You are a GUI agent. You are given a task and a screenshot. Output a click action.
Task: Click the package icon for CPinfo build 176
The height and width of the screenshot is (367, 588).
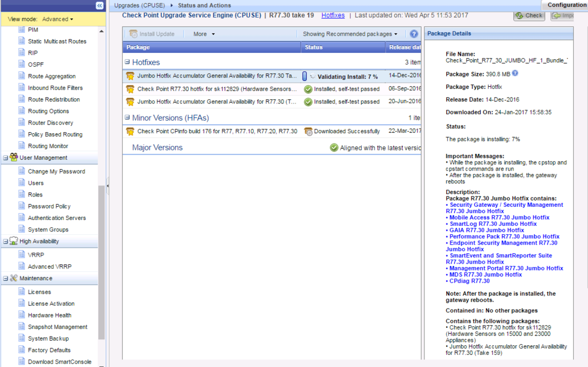(130, 132)
